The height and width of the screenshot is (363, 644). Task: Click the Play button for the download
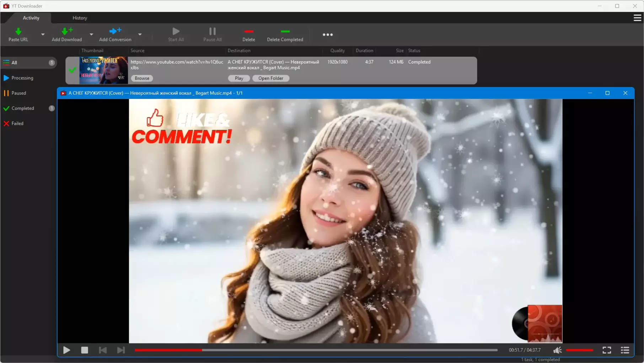[x=239, y=78]
